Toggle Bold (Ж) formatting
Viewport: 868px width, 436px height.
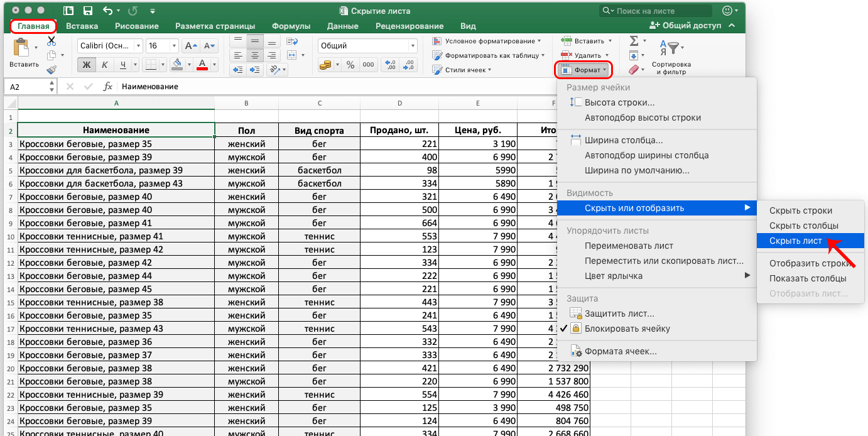[x=87, y=65]
